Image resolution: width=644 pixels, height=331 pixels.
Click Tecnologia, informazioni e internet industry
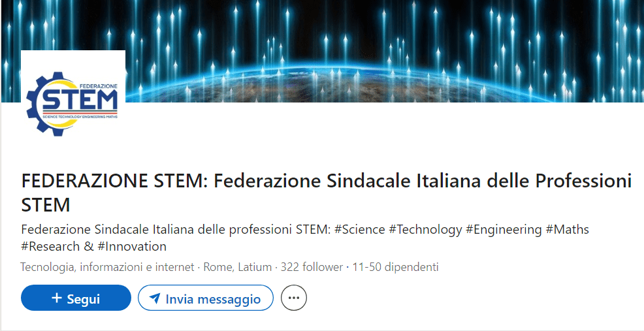click(108, 267)
